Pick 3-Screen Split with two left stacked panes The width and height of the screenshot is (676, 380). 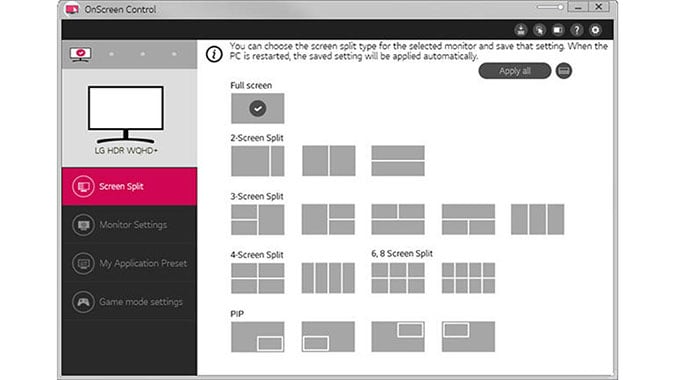click(x=257, y=220)
